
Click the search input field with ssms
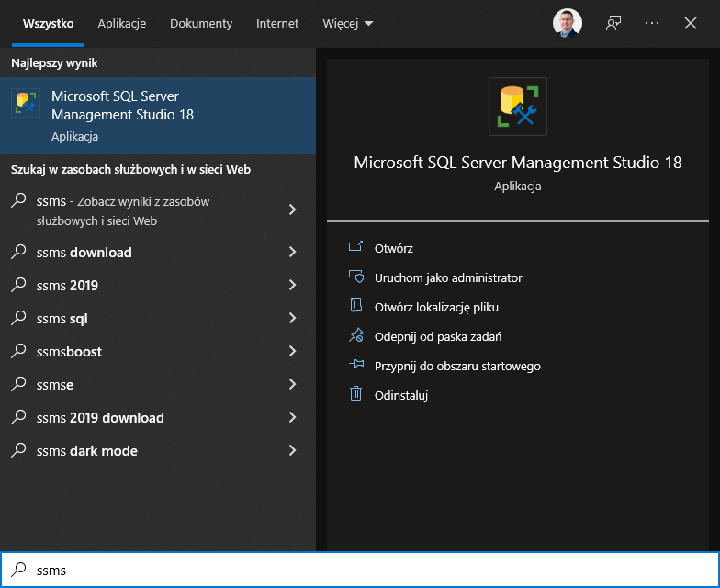(x=367, y=571)
